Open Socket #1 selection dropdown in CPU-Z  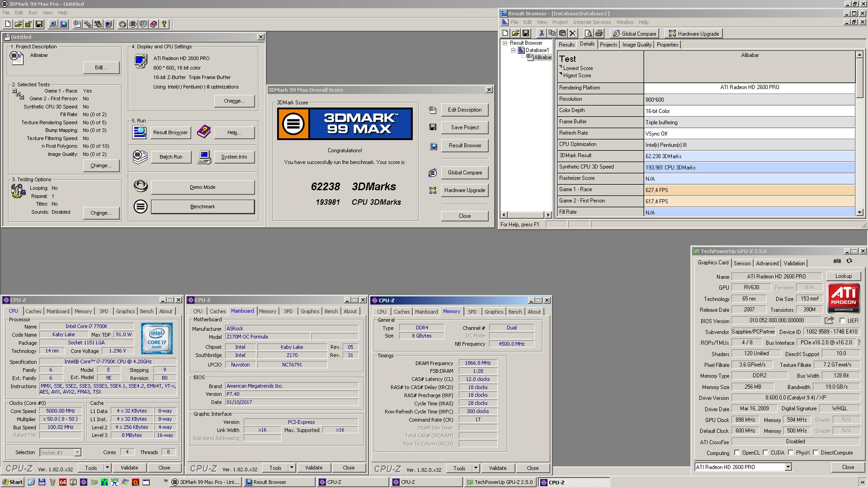[x=77, y=452]
